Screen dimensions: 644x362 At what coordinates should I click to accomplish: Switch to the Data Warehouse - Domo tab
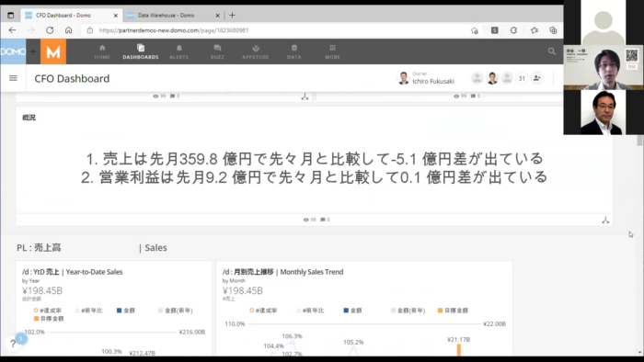tap(166, 16)
